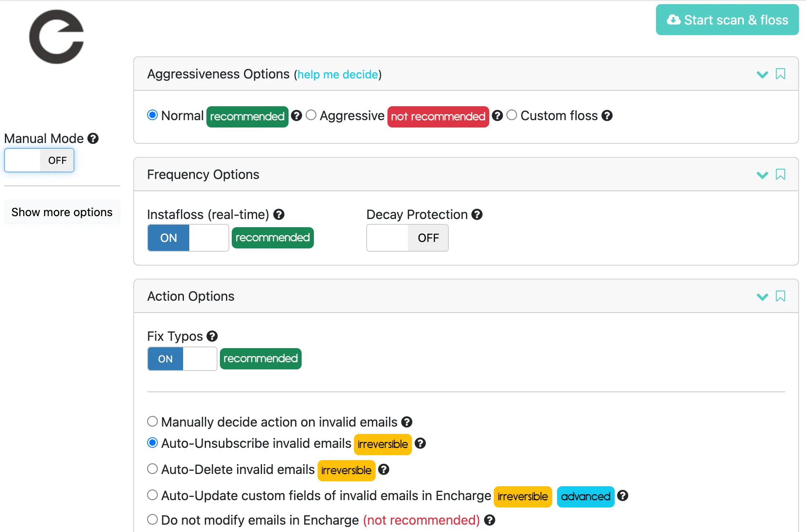Open help for Normal aggressiveness option

click(297, 116)
